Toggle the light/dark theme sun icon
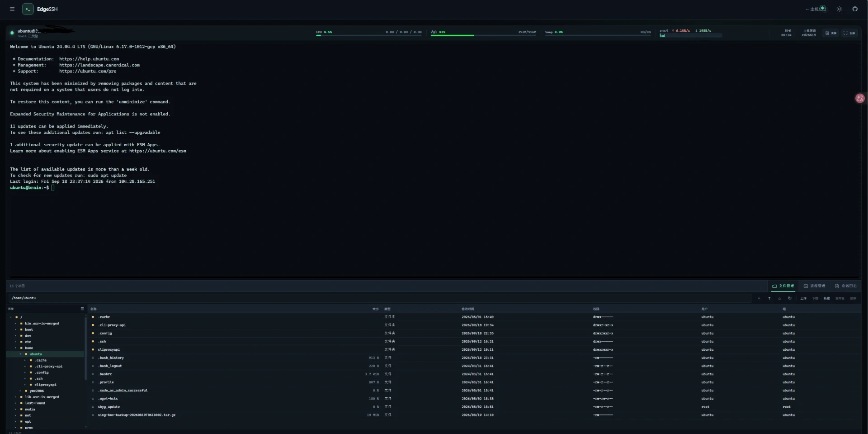The image size is (868, 434). (839, 9)
